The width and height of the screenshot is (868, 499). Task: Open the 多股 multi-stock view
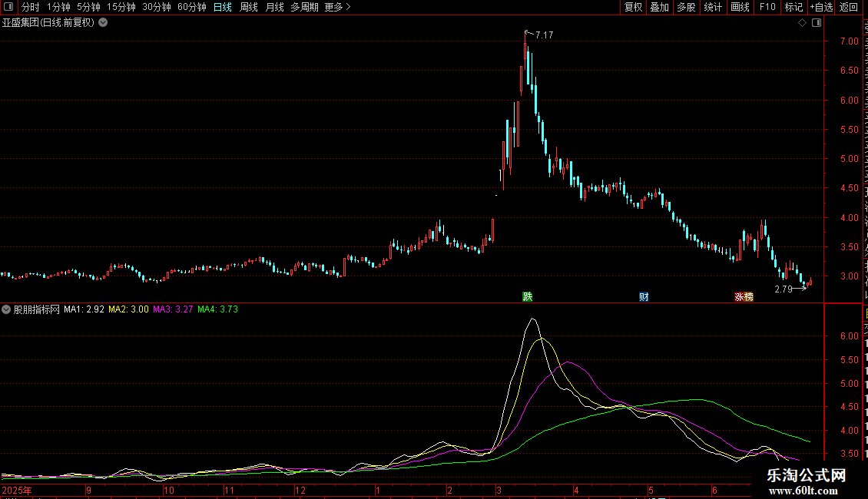click(686, 7)
